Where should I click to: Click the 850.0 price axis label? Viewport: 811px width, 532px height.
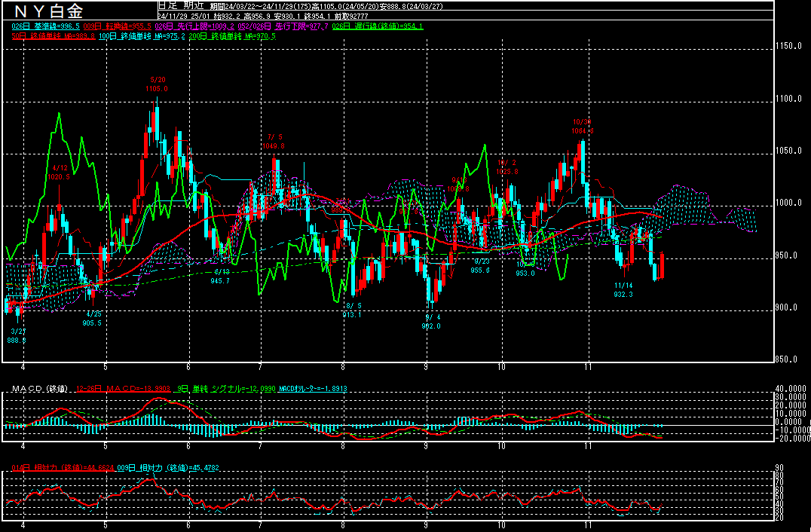787,359
